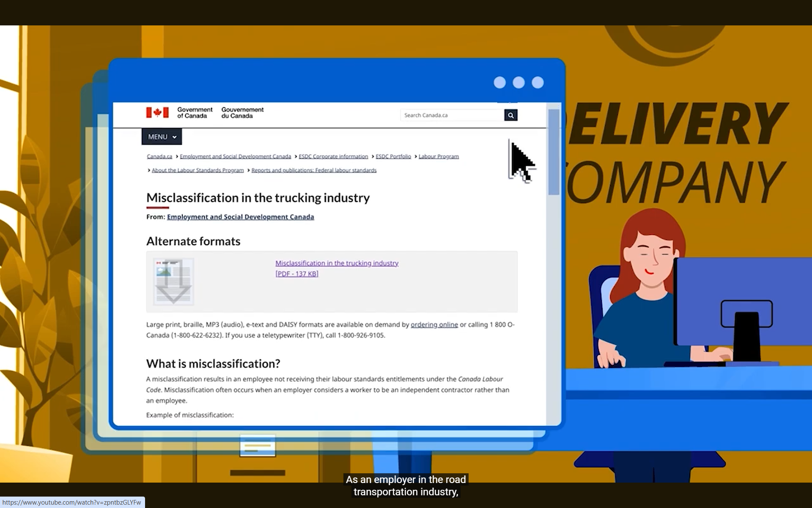Open About the Labour Standards Program link

(198, 170)
